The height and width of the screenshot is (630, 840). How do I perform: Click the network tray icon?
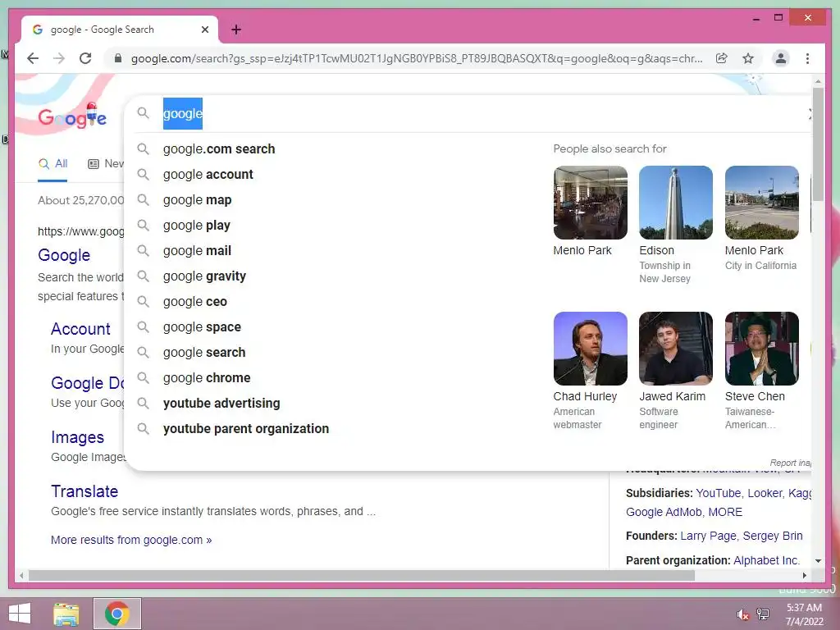point(763,614)
